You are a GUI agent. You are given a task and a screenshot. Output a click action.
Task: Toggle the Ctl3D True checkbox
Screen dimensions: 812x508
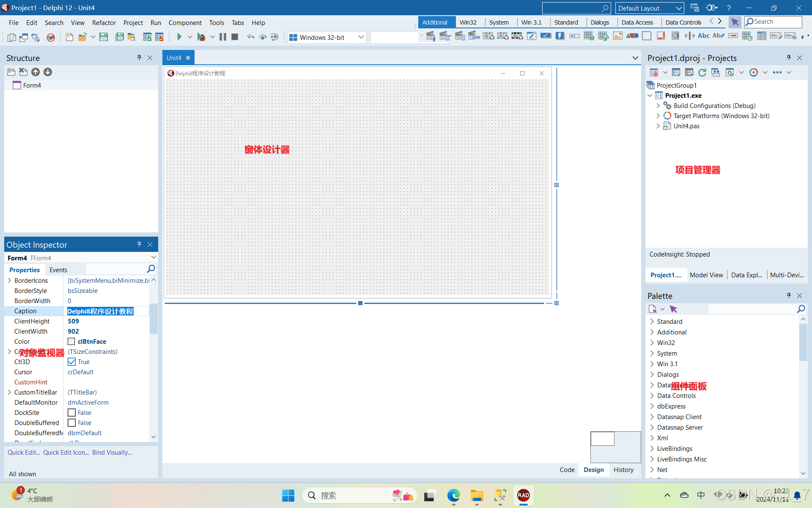(x=72, y=362)
